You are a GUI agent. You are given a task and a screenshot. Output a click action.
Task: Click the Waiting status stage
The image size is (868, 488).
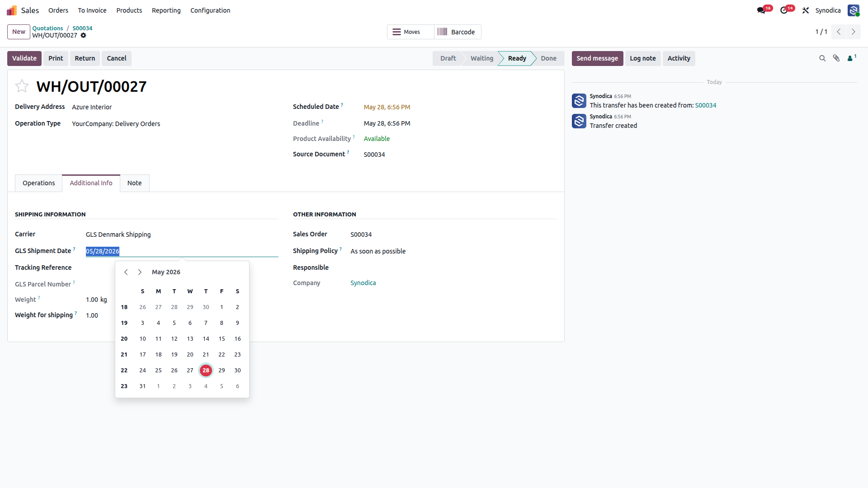click(x=481, y=58)
